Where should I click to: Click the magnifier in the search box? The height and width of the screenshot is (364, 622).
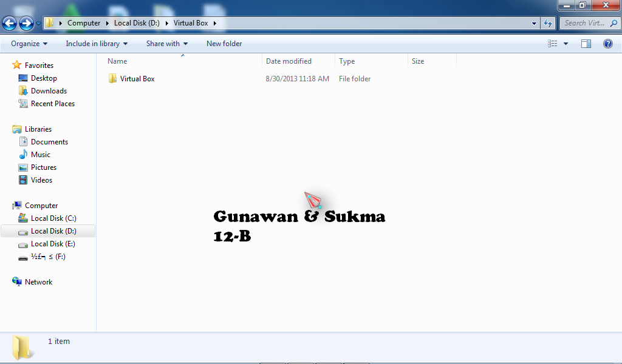pyautogui.click(x=612, y=22)
